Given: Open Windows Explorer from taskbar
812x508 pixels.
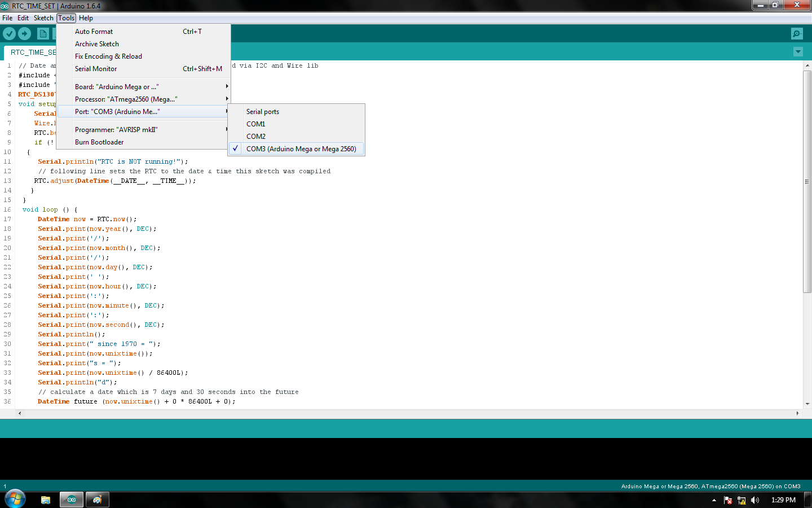Looking at the screenshot, I should (x=46, y=500).
